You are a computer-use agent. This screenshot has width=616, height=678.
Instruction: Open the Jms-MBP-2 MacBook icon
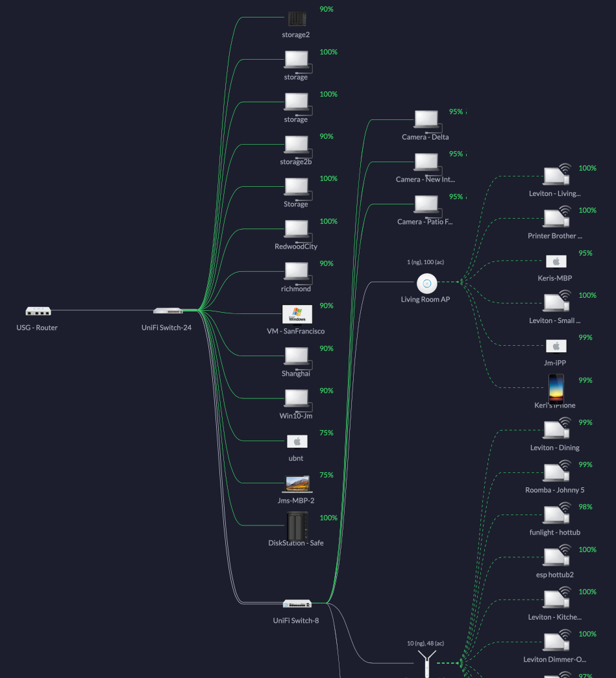point(297,484)
